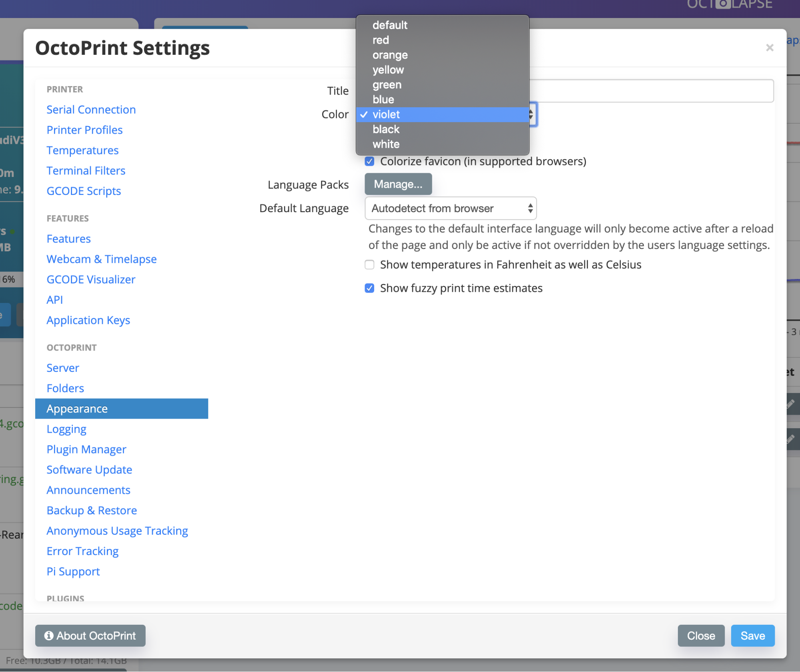Open Backup & Restore
800x672 pixels.
(x=91, y=511)
